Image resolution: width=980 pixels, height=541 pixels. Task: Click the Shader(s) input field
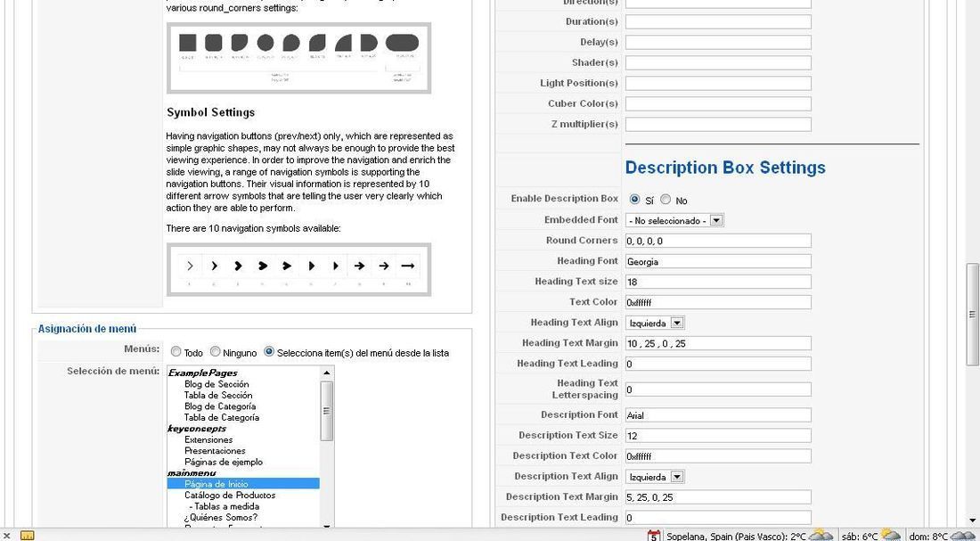click(718, 62)
